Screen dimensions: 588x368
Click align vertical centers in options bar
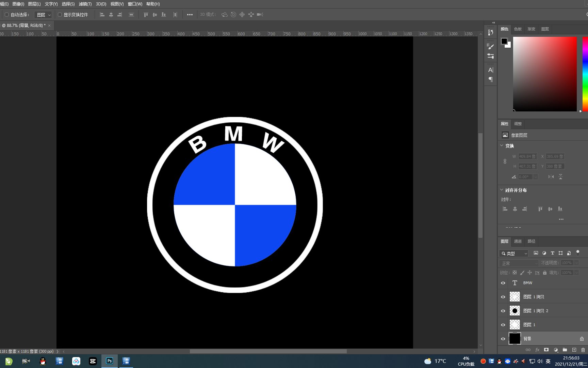(155, 15)
